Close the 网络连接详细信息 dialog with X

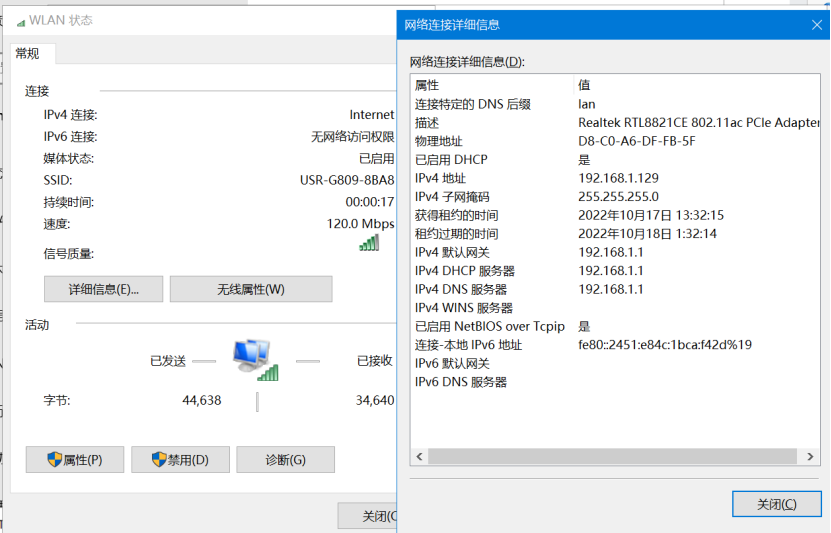816,25
